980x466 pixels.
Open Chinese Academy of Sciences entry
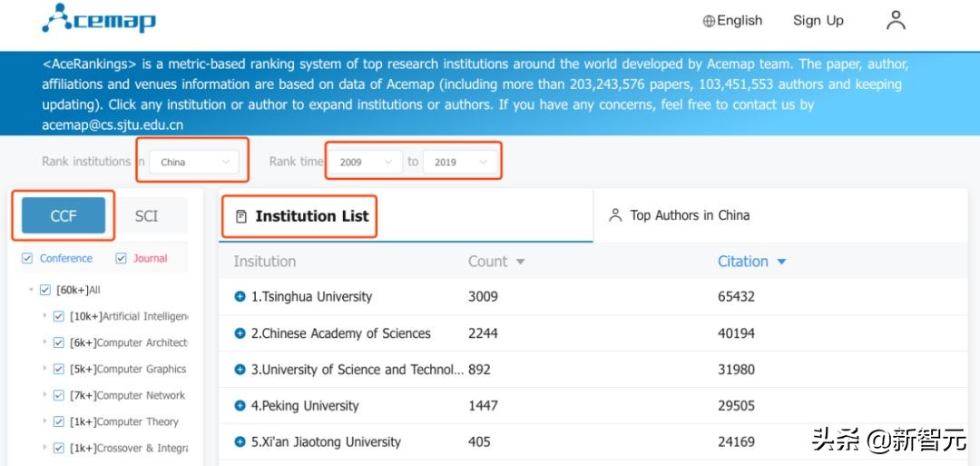[x=340, y=333]
